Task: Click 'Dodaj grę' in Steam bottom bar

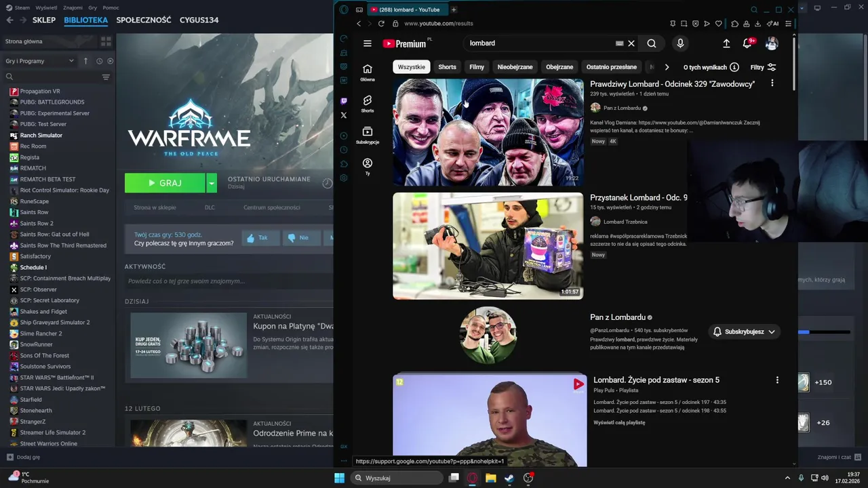Action: pyautogui.click(x=23, y=457)
